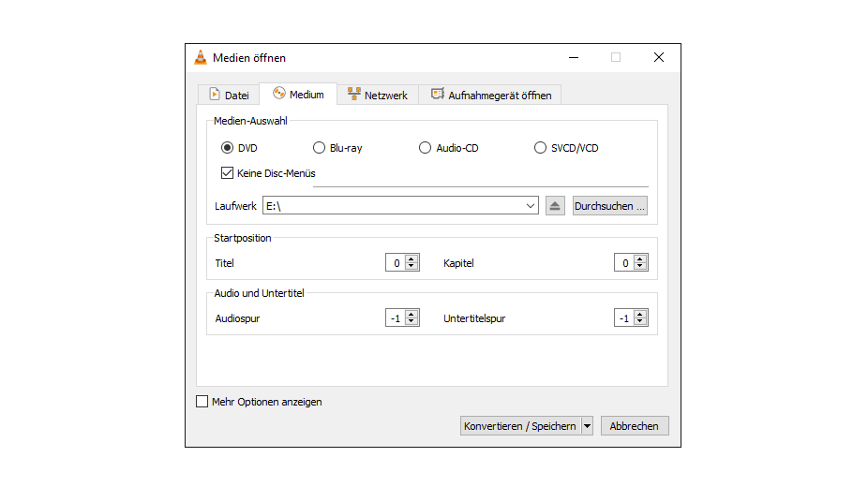Click the Konvertieren / Speichern button
The height and width of the screenshot is (487, 868).
[x=520, y=426]
